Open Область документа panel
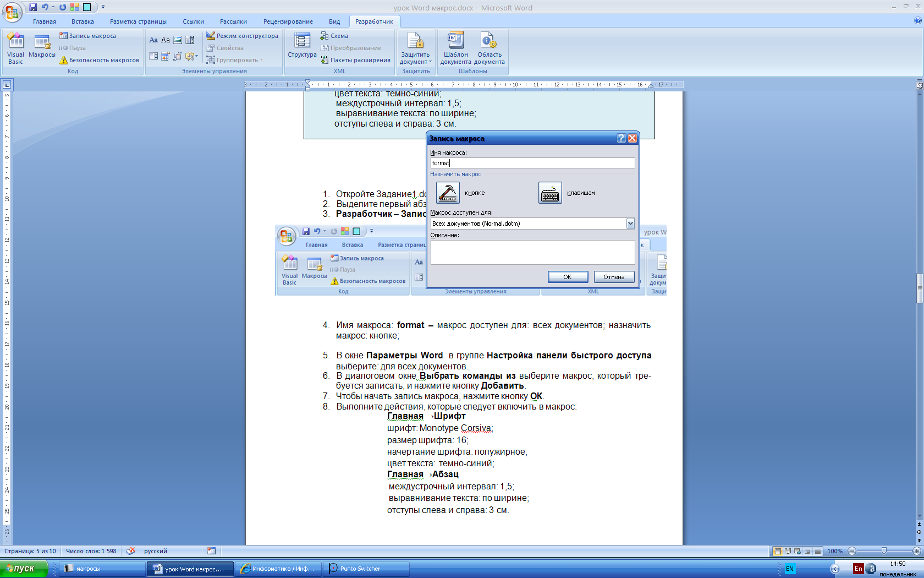924x578 pixels. tap(490, 48)
